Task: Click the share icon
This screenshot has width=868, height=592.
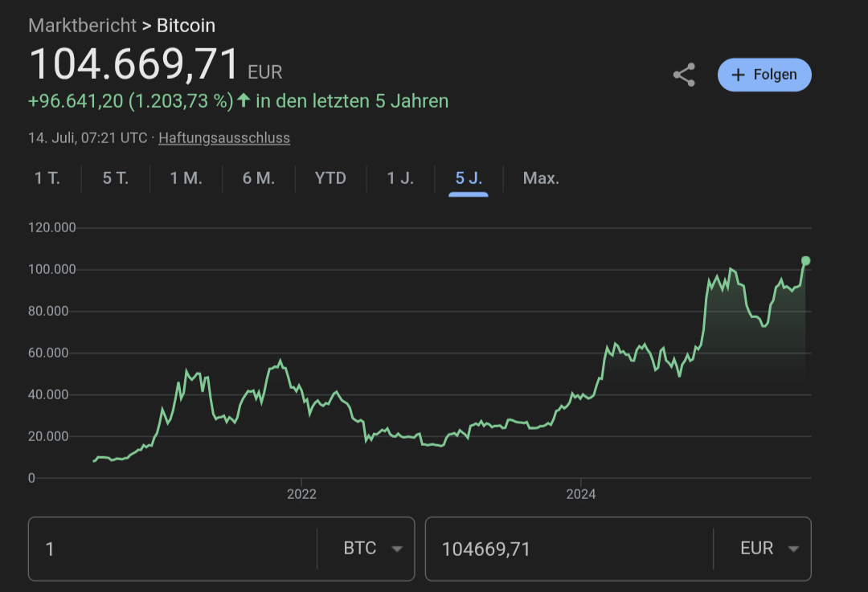Action: [684, 75]
